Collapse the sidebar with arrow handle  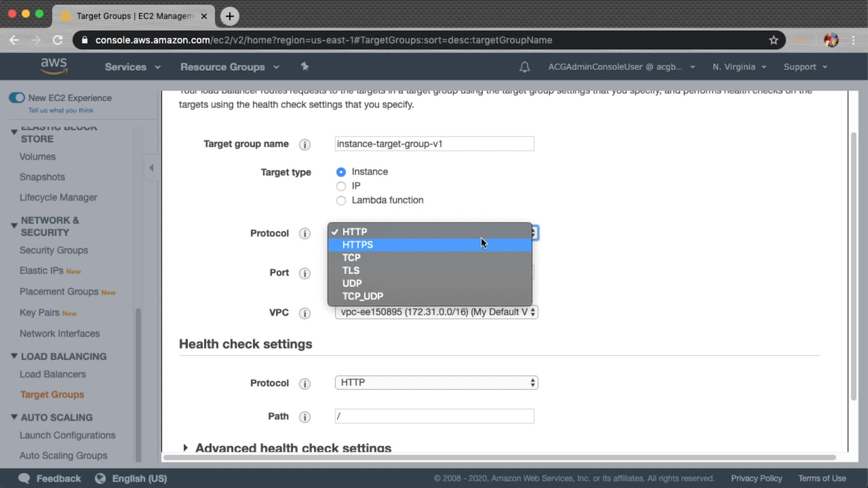[x=151, y=168]
